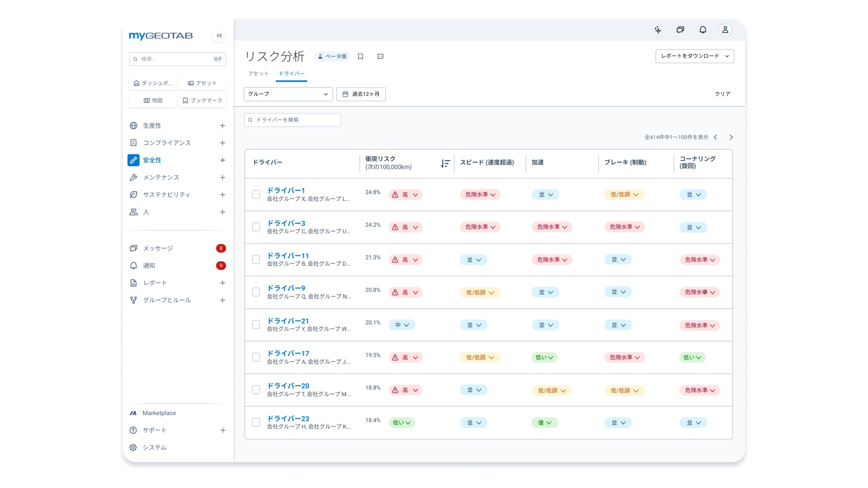Viewport: 868px width, 488px height.
Task: Select checkbox for ドライバー20
Action: click(256, 389)
